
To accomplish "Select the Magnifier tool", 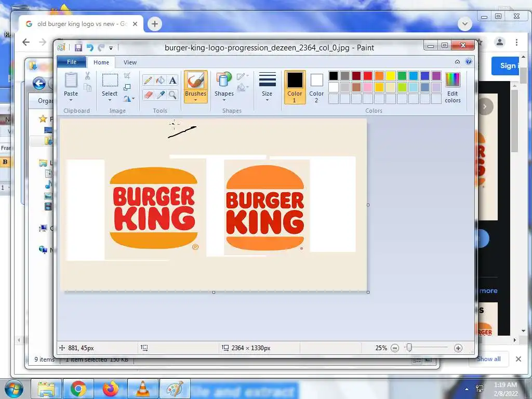I will 172,95.
